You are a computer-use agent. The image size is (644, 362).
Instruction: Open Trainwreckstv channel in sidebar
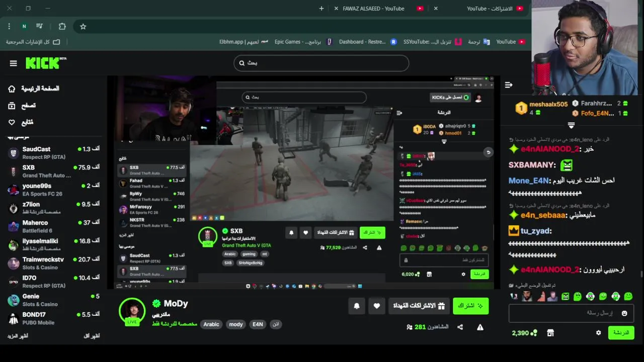(x=53, y=263)
